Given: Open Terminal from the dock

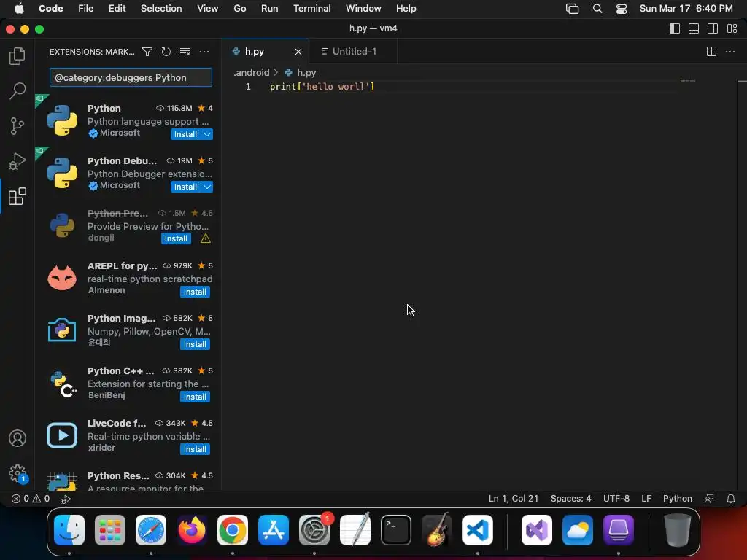Looking at the screenshot, I should [x=396, y=530].
